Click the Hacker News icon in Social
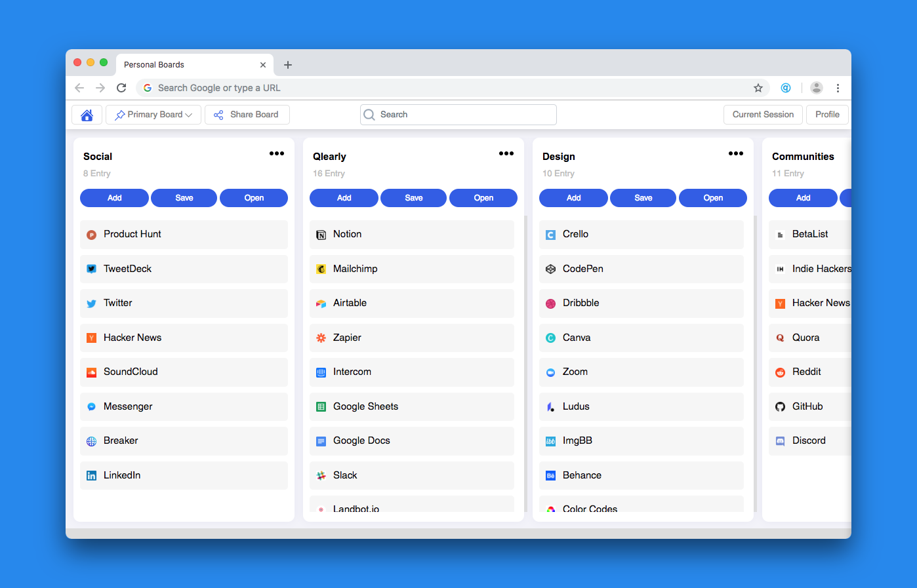The height and width of the screenshot is (588, 917). pos(92,338)
